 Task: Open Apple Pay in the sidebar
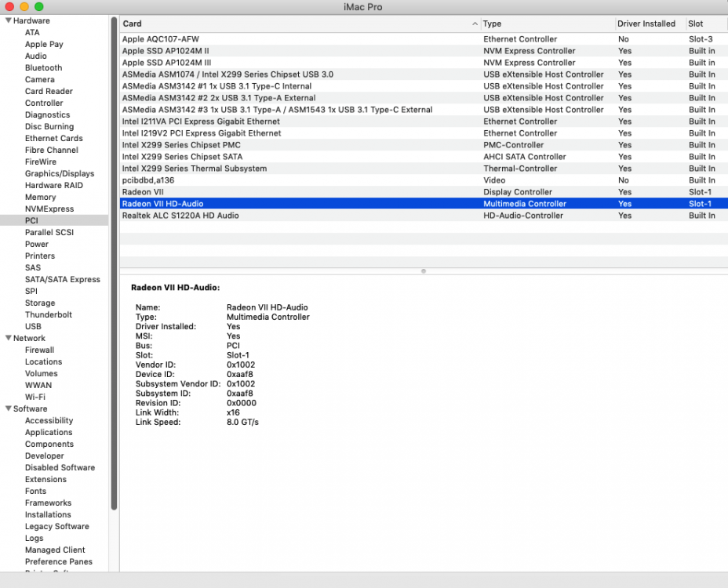pyautogui.click(x=44, y=44)
